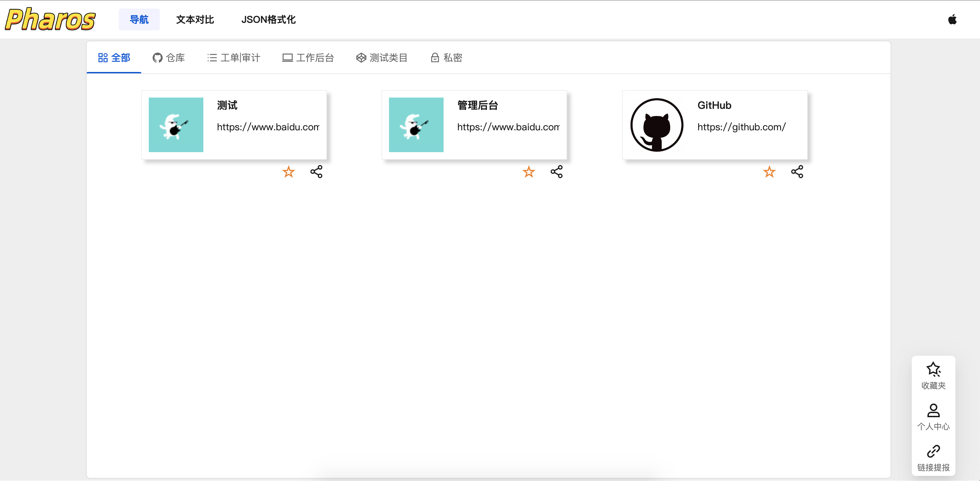
Task: Click the box icon beside 测试类目
Action: click(x=361, y=58)
